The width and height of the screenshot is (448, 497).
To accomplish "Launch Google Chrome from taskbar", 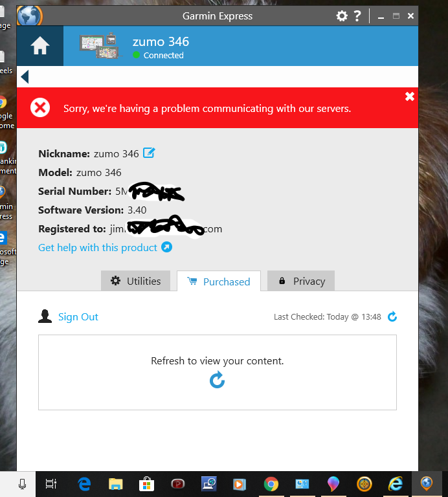I will [x=271, y=484].
